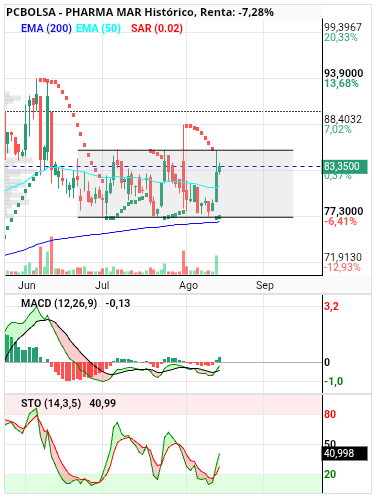Click the Jul label on time axis
Viewport: 376px width, 498px height.
(x=102, y=285)
